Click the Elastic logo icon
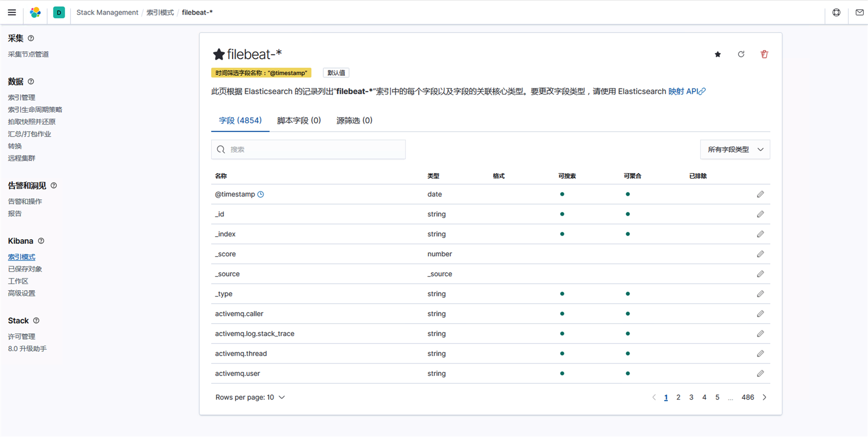 point(35,13)
